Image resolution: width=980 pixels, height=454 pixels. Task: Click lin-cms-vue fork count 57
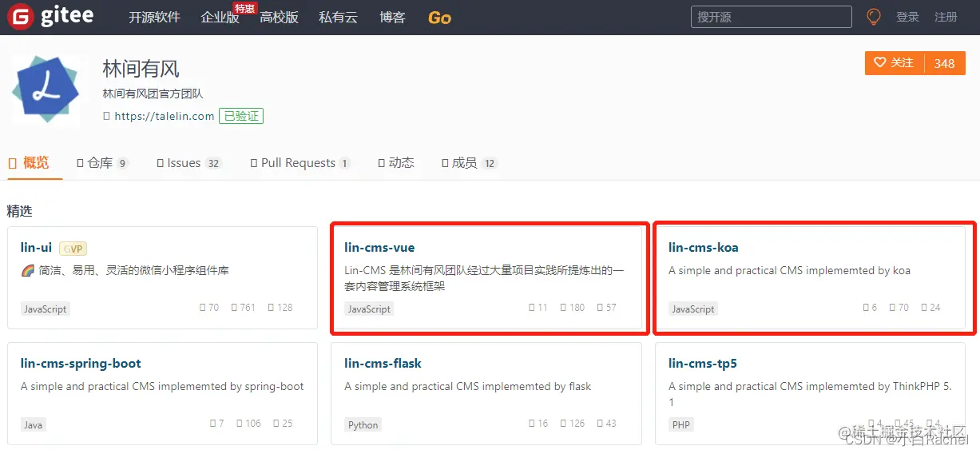[x=607, y=307]
